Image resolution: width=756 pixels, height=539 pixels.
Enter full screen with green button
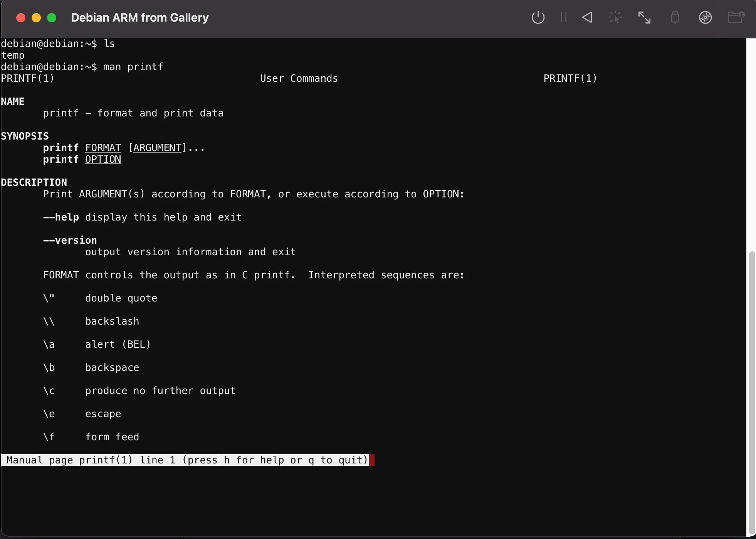(52, 18)
